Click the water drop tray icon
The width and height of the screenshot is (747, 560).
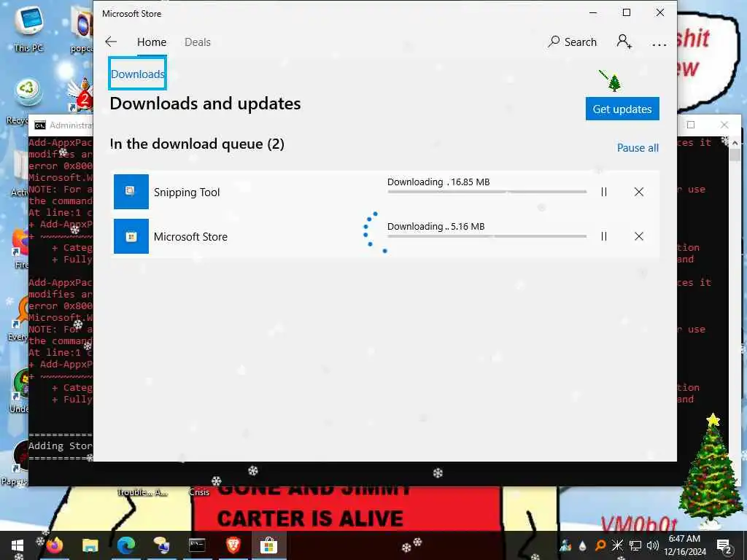[x=582, y=545]
